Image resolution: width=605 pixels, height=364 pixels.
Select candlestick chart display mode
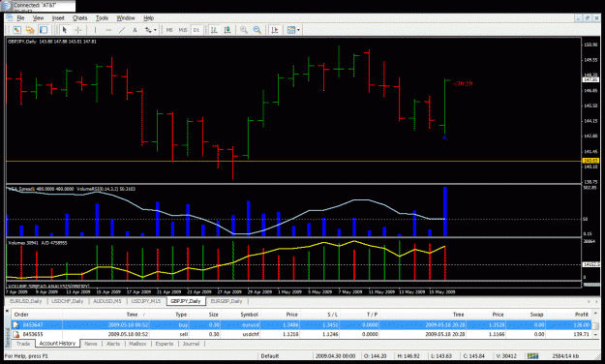point(227,30)
